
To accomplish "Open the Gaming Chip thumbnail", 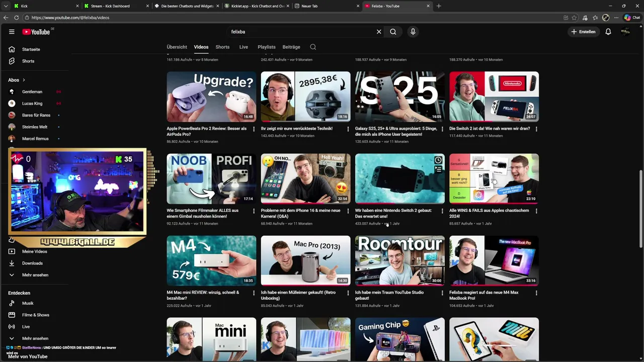I will tap(400, 339).
